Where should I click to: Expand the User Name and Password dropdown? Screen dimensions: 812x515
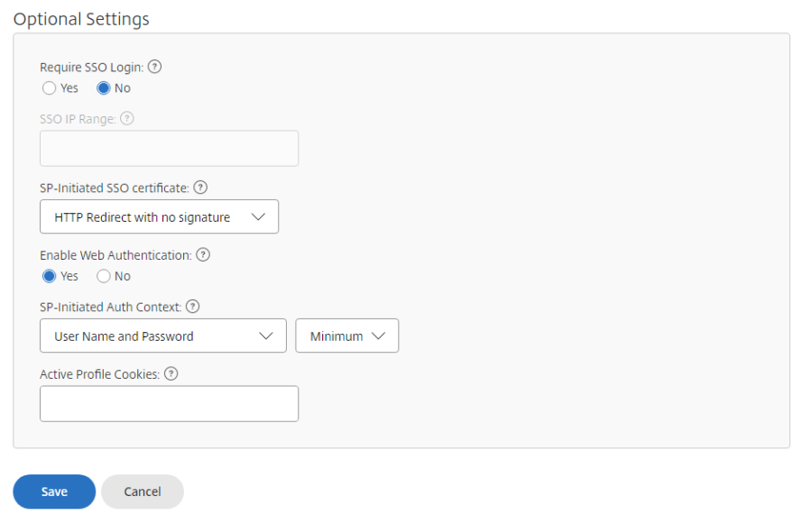[x=162, y=336]
